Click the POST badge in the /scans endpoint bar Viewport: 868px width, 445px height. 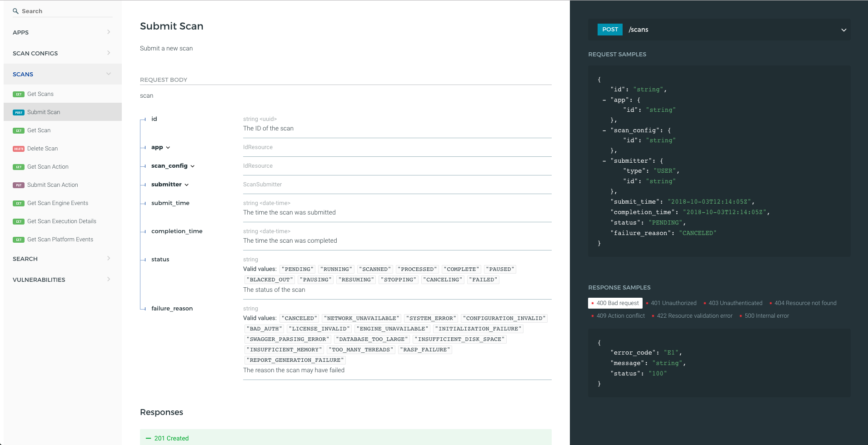pyautogui.click(x=610, y=30)
